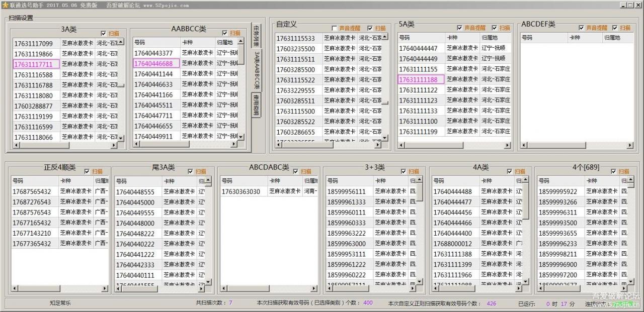This screenshot has width=644, height=312.
Task: Open the 使用说明 vertical tab
Action: pyautogui.click(x=256, y=105)
